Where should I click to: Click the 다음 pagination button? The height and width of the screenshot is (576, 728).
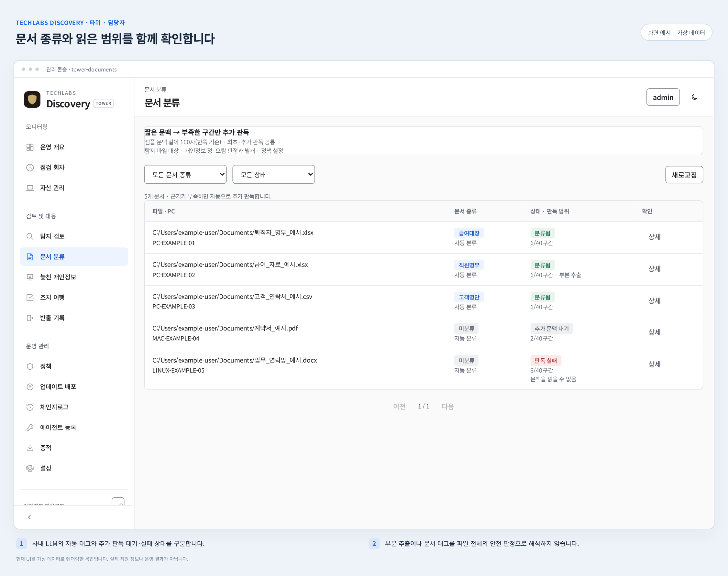click(448, 407)
